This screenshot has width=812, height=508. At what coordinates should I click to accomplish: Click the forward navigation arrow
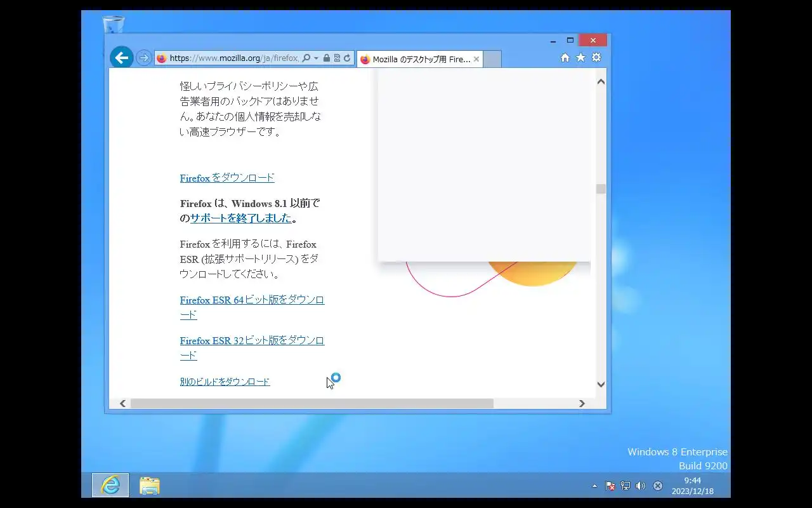(144, 58)
